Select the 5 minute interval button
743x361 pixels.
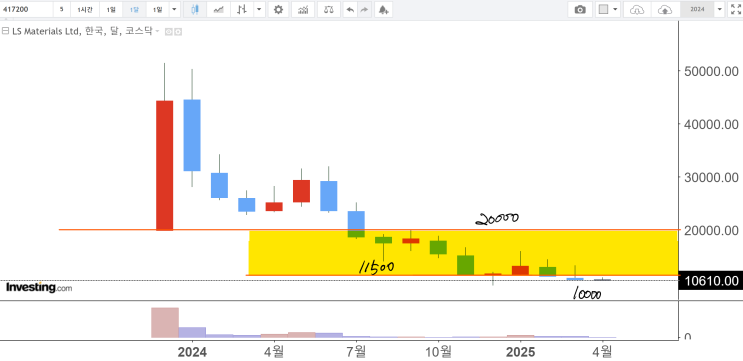coord(62,9)
